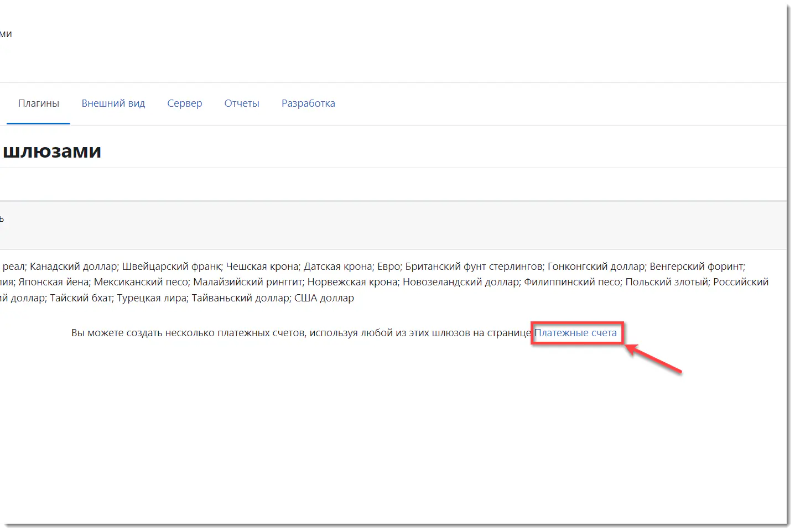
Task: Open the Плагины tab
Action: (38, 103)
